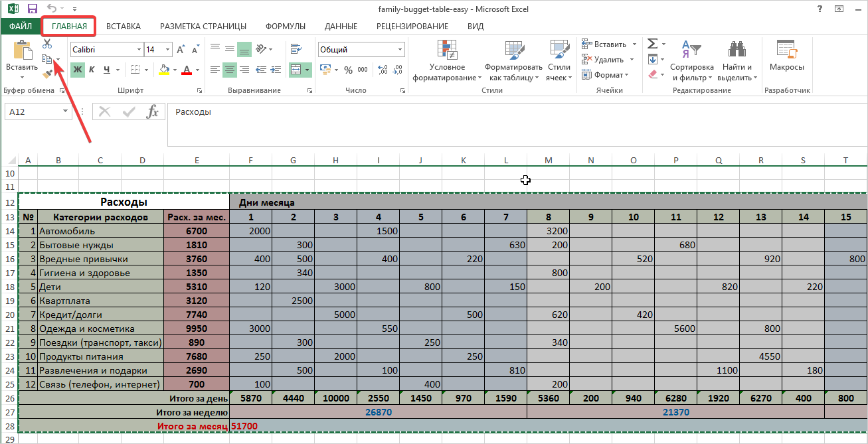Toggle italic К formatting
This screenshot has height=444, width=868.
pyautogui.click(x=92, y=70)
